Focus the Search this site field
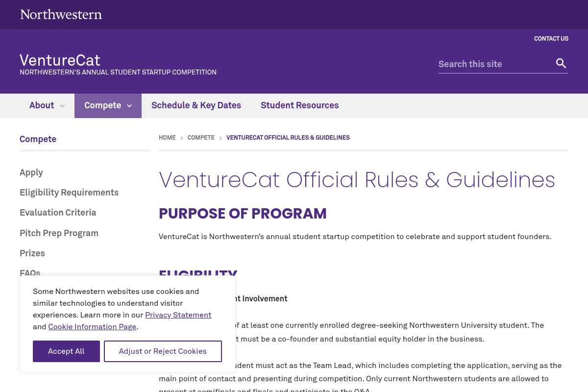The height and width of the screenshot is (392, 588). [495, 64]
